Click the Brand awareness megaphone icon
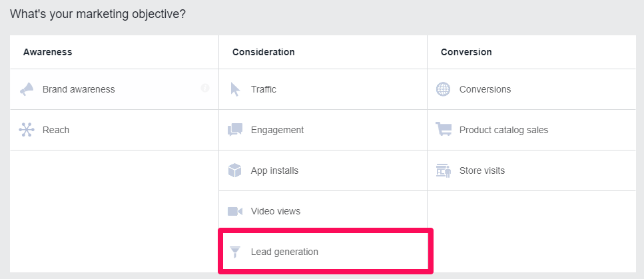 [x=26, y=89]
